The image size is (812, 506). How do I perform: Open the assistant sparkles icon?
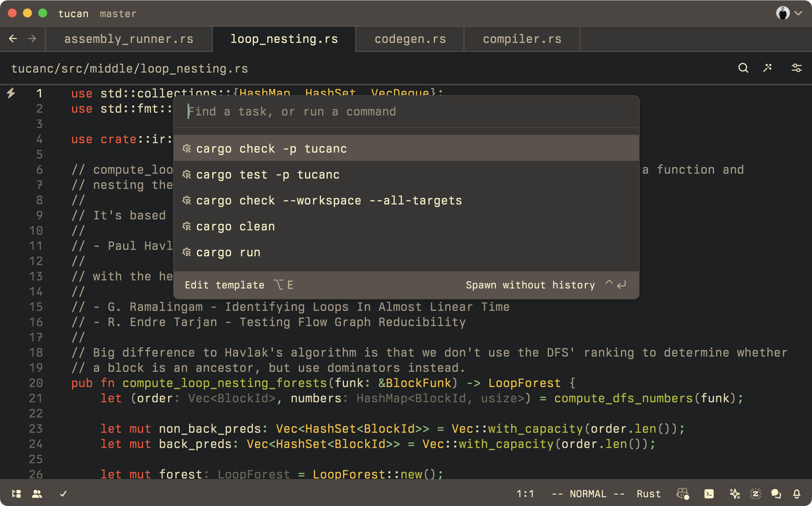click(736, 494)
